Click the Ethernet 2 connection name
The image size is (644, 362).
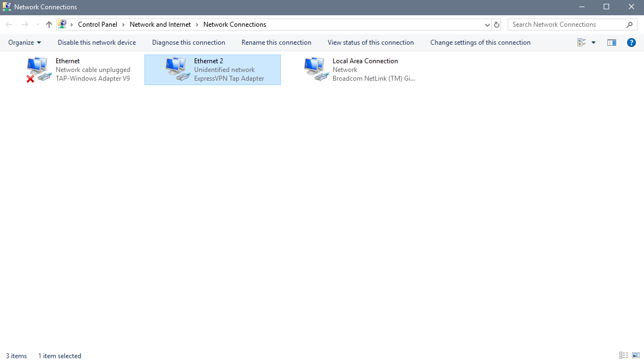208,61
